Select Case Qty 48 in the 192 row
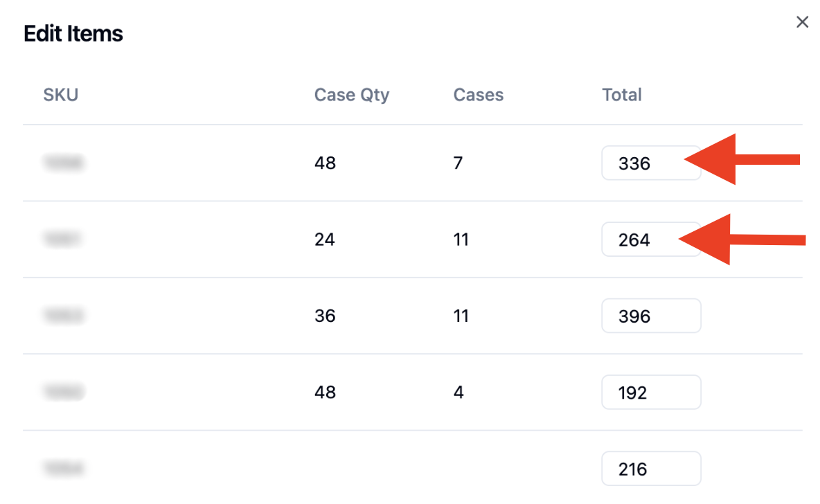820x504 pixels. pyautogui.click(x=325, y=392)
